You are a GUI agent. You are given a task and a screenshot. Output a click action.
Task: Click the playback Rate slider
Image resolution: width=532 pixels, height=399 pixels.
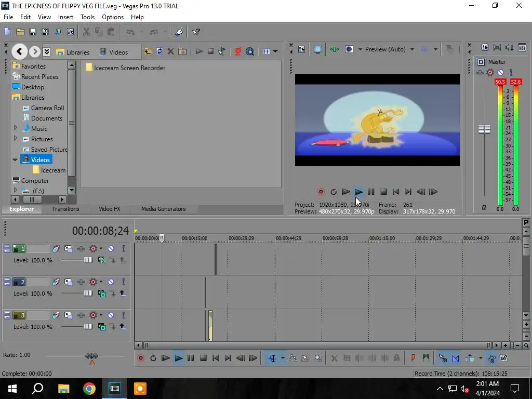(91, 356)
